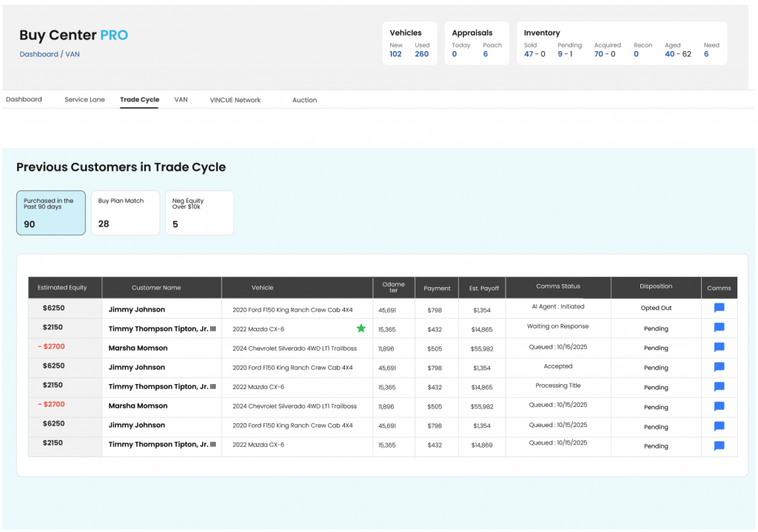This screenshot has height=532, width=758.
Task: Sort by Estimated Equity column header
Action: (x=62, y=288)
